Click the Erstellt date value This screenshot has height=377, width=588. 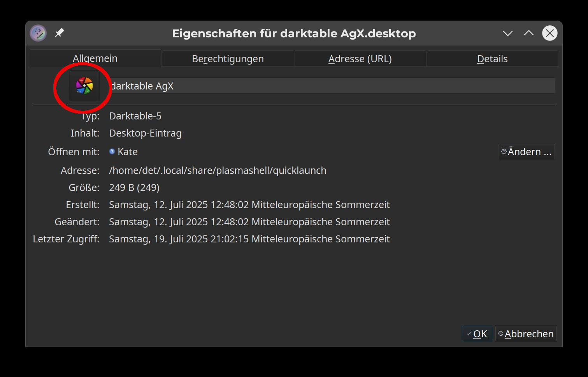(x=249, y=205)
